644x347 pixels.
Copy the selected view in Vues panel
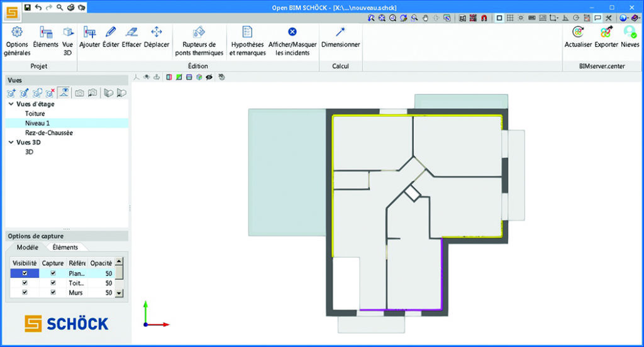pyautogui.click(x=37, y=93)
